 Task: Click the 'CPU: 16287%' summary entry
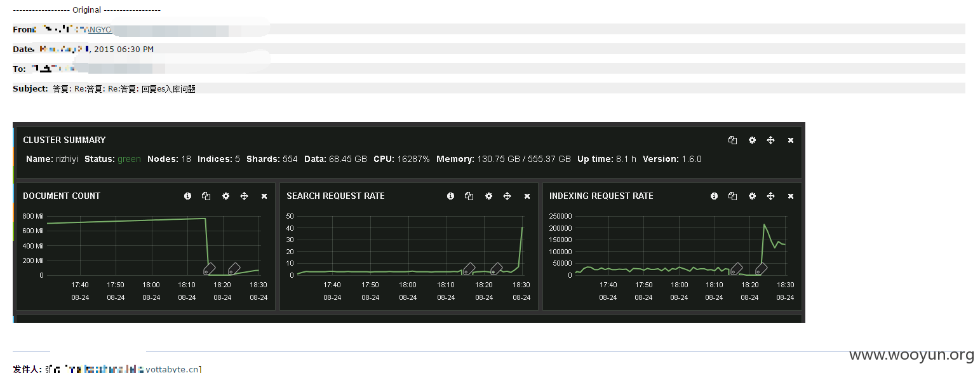pos(401,159)
